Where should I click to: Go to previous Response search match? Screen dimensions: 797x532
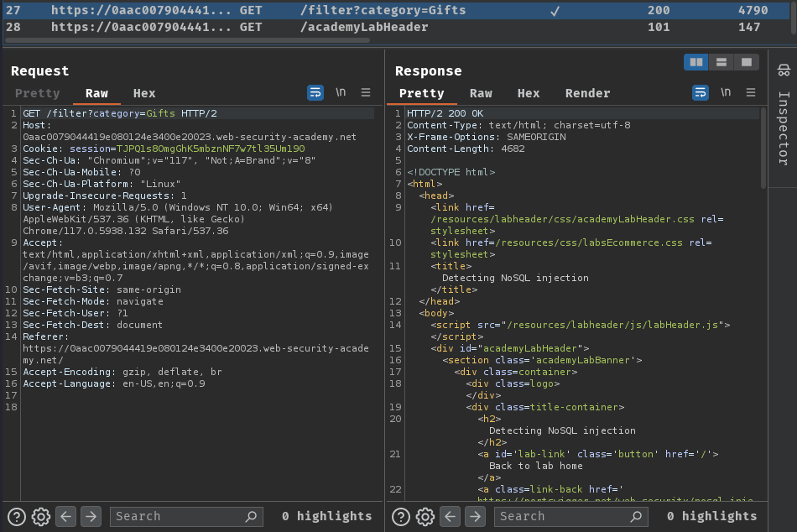tap(451, 517)
